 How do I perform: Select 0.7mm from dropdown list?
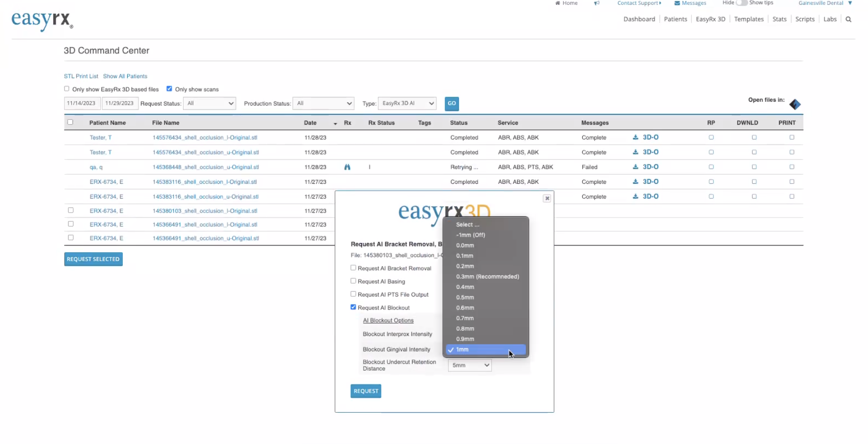tap(486, 318)
